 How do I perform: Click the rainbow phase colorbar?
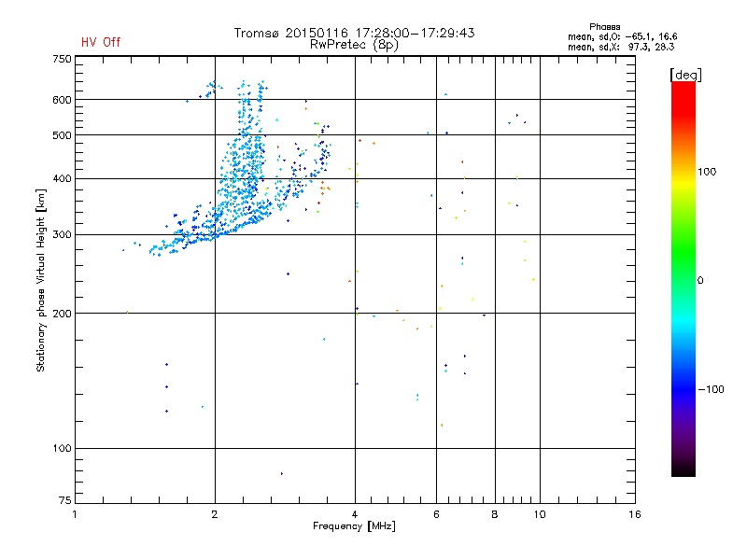coord(684,278)
